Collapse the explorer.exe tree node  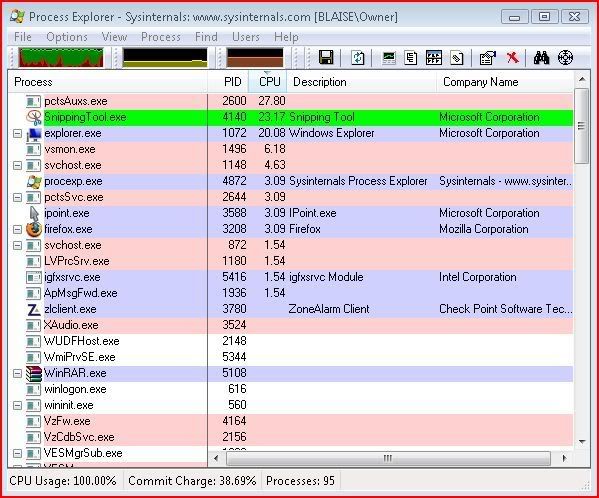tap(17, 134)
